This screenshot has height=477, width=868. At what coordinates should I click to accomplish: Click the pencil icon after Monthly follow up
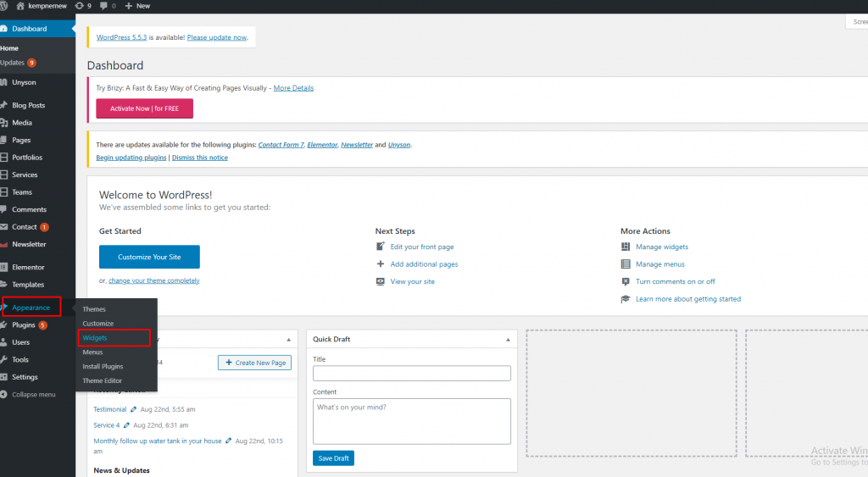228,441
